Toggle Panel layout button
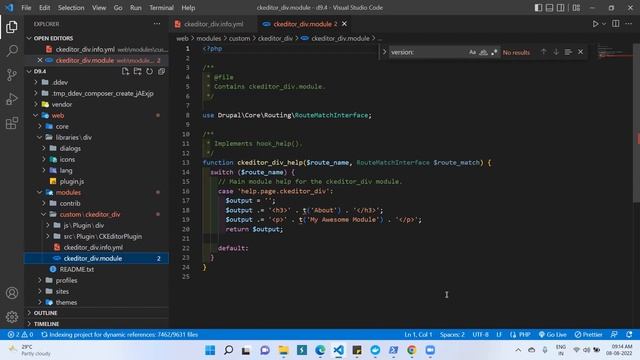 [549, 8]
